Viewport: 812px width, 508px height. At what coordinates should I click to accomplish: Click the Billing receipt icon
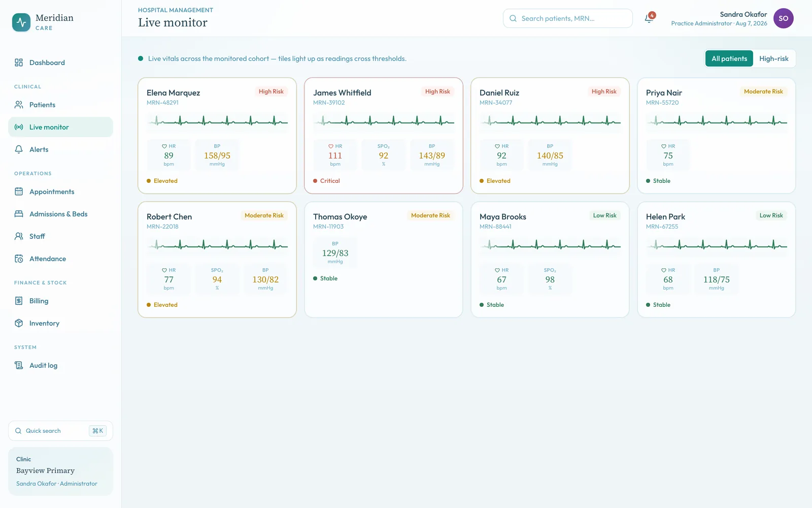[19, 301]
